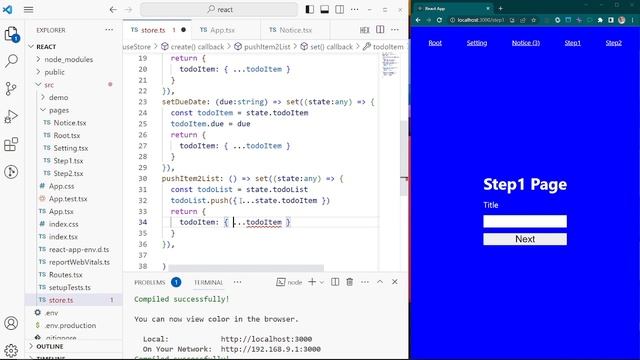
Task: Open the Explorer view in activity bar
Action: point(11,34)
